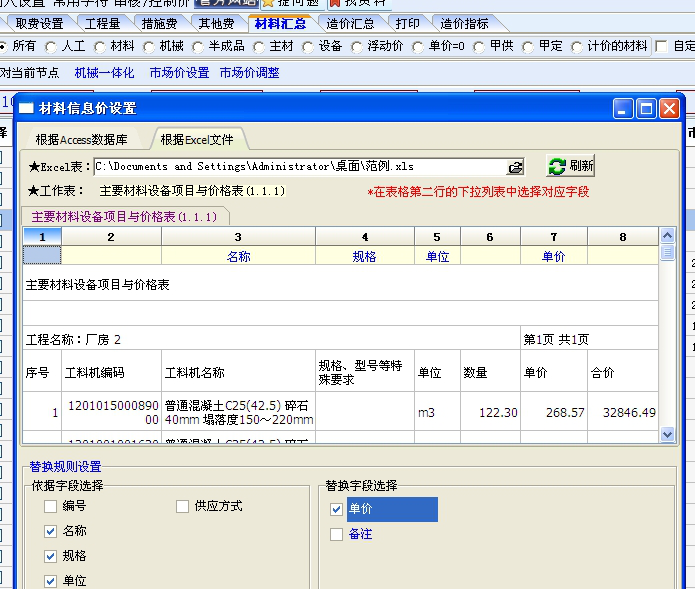Open the empty field dropdown in column 6
The height and width of the screenshot is (612, 695).
tap(491, 256)
